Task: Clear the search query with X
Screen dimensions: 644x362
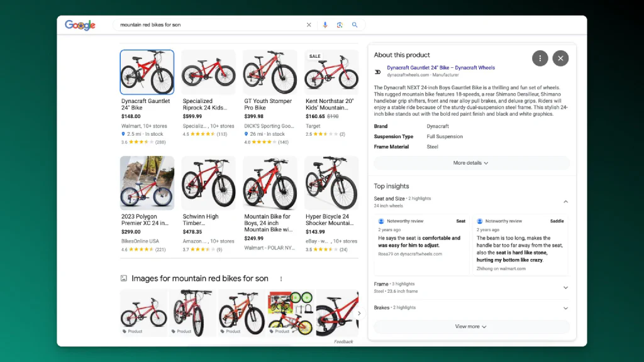Action: pyautogui.click(x=309, y=25)
